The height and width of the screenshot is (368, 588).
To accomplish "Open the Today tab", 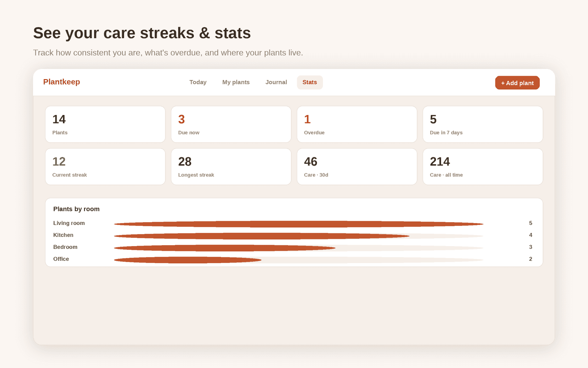I will pyautogui.click(x=198, y=82).
